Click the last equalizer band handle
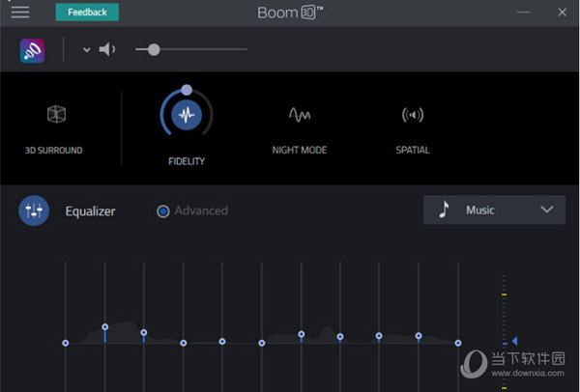580x392 pixels. pyautogui.click(x=458, y=343)
